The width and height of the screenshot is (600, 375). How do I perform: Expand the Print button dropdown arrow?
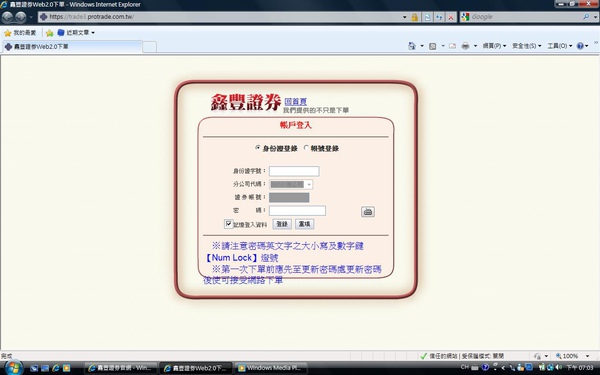point(475,46)
